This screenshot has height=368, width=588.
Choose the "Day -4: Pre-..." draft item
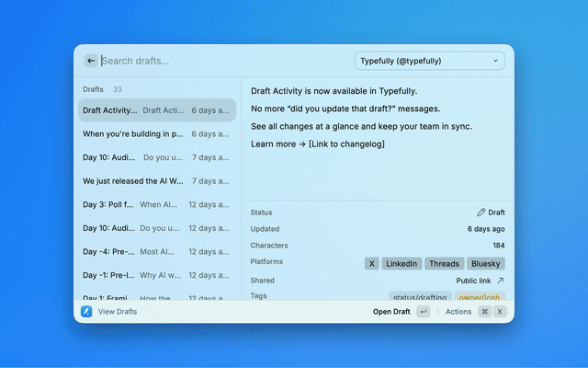(155, 251)
